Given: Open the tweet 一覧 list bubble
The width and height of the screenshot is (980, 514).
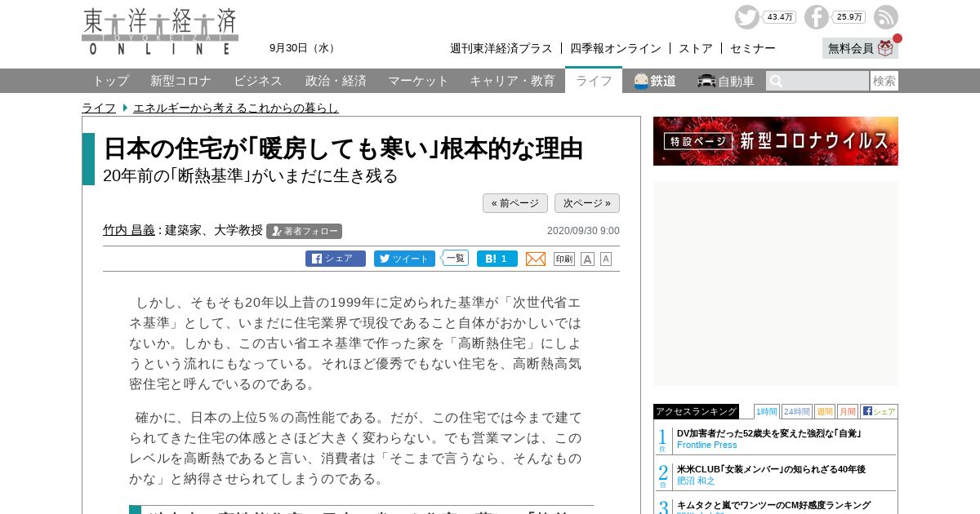Looking at the screenshot, I should [456, 258].
